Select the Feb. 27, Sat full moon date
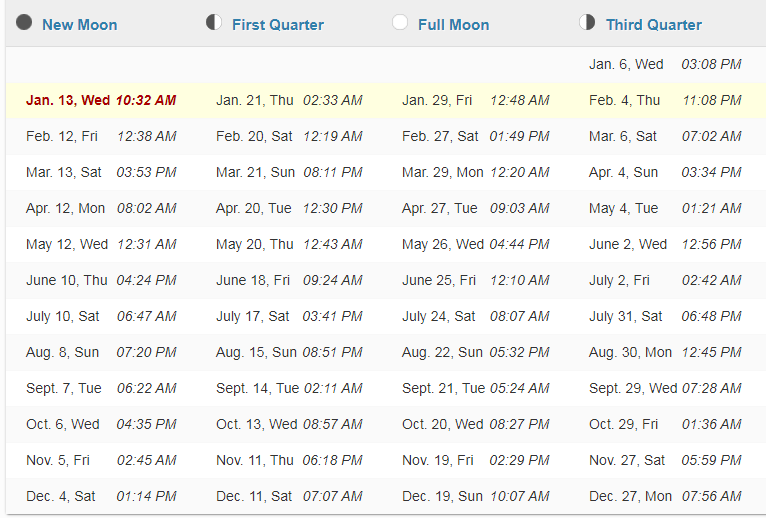The width and height of the screenshot is (766, 518). (x=440, y=136)
